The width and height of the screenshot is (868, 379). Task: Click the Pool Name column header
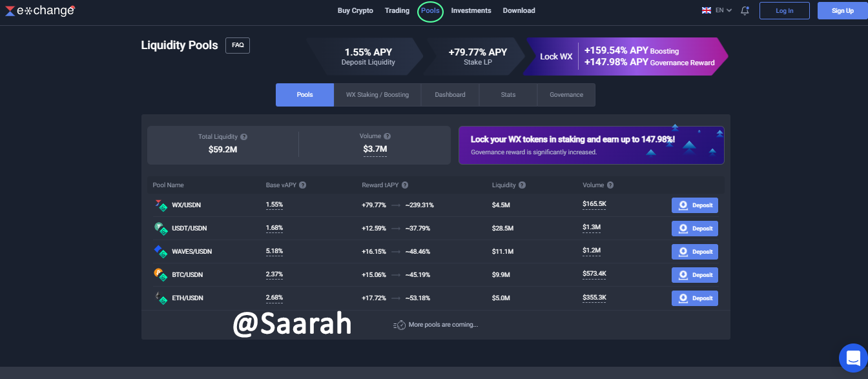pos(168,185)
